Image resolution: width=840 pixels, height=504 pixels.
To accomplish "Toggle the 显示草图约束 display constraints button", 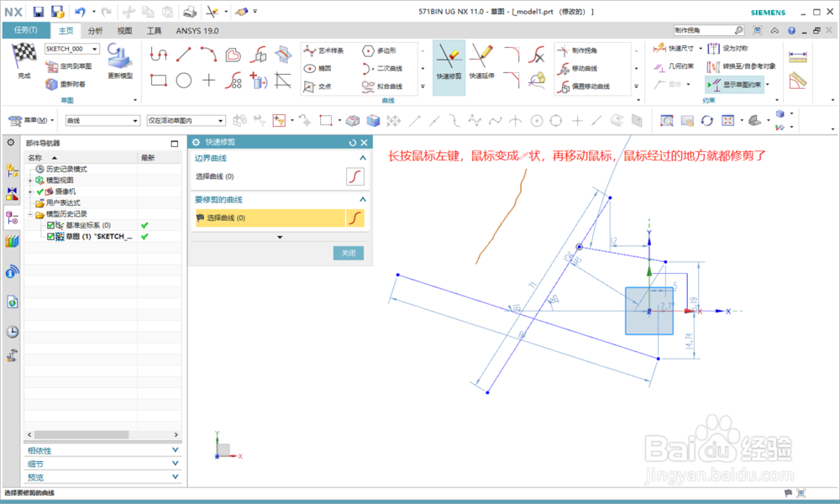I will coord(735,84).
